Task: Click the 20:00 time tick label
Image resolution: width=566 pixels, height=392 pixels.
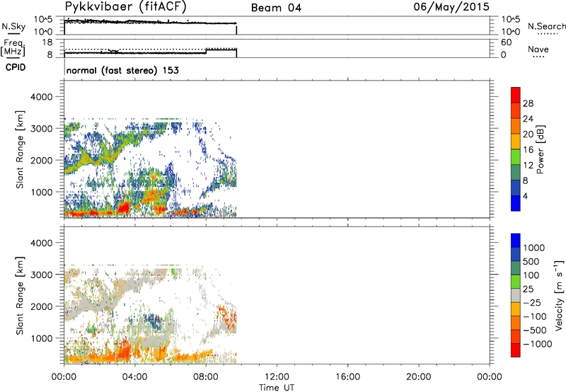Action: (419, 377)
